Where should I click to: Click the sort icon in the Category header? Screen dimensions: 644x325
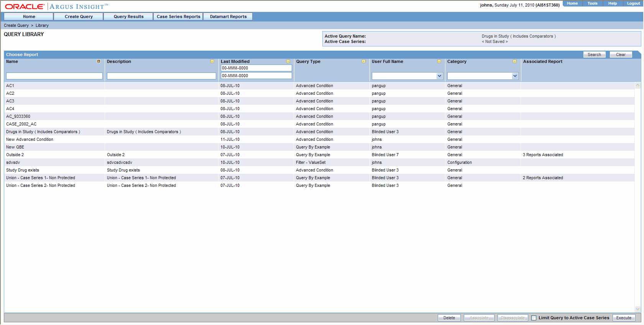(x=514, y=61)
